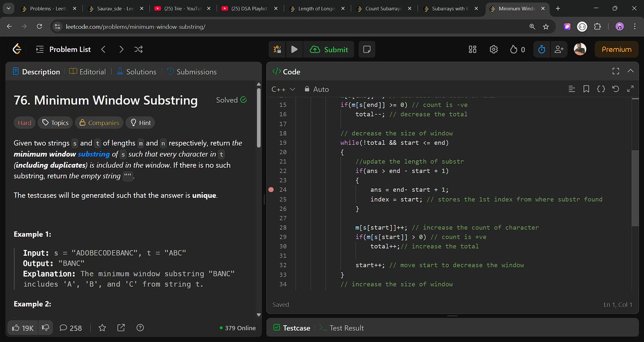Go to next problem arrow
644x342 pixels.
[x=121, y=49]
